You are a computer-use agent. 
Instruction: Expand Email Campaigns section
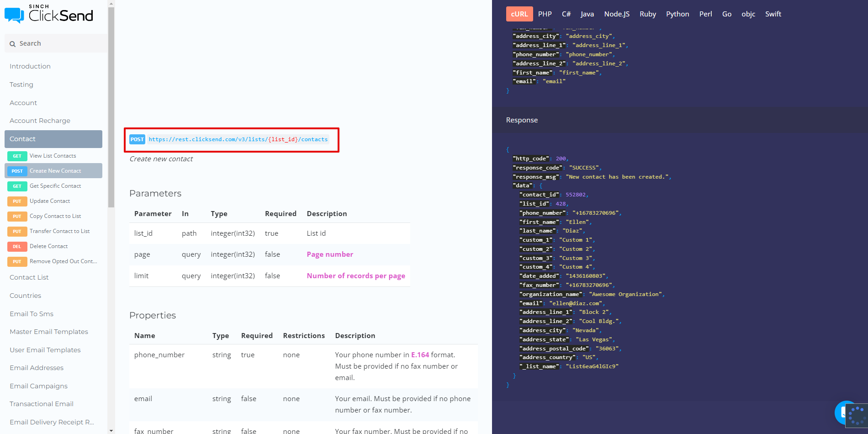click(39, 386)
